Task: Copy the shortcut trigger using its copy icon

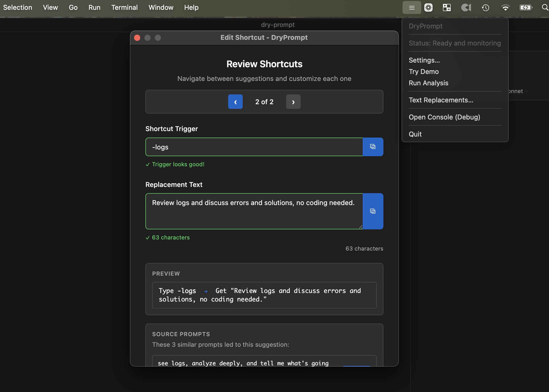Action: 373,147
